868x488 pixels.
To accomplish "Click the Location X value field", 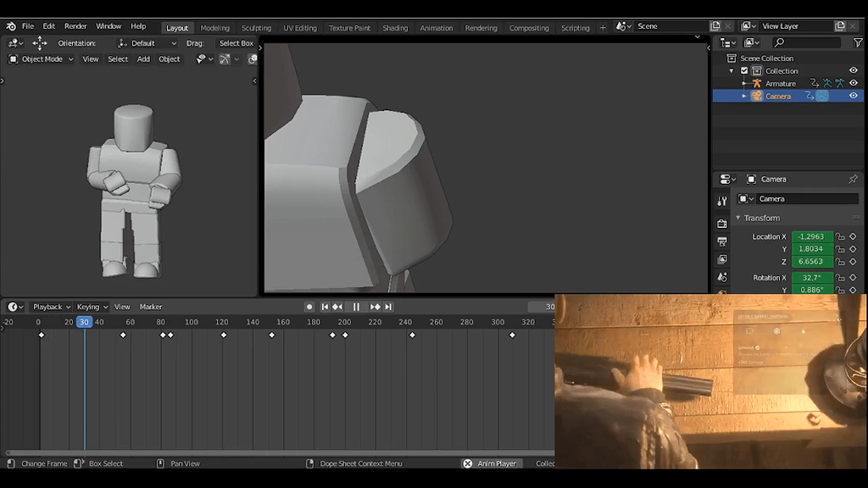I will click(x=812, y=237).
